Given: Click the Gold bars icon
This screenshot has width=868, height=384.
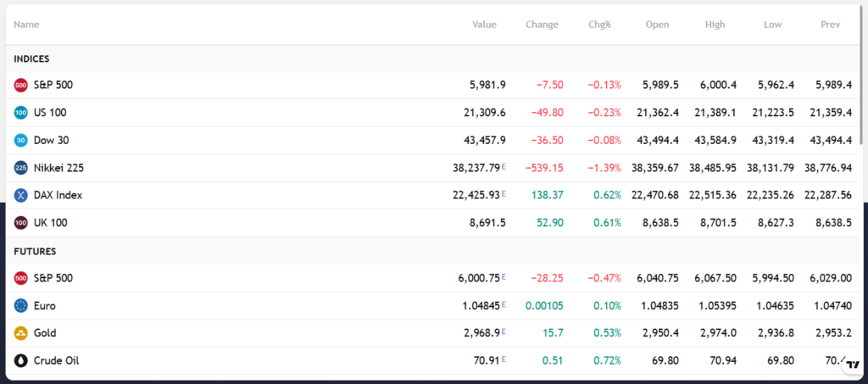Looking at the screenshot, I should [x=20, y=333].
